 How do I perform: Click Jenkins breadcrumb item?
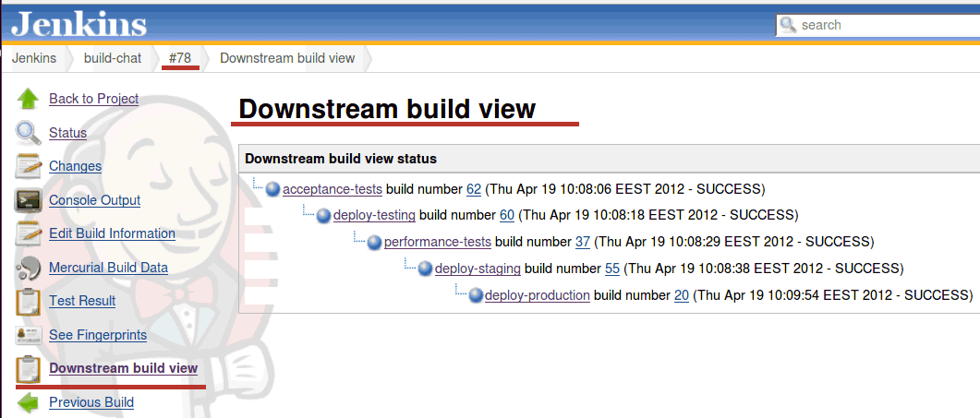pyautogui.click(x=34, y=58)
